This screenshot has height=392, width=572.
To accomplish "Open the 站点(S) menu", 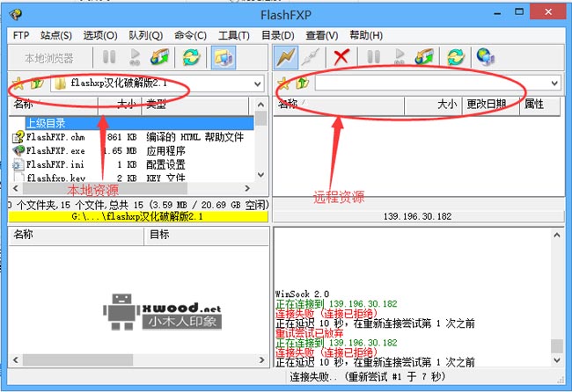I will click(x=56, y=35).
